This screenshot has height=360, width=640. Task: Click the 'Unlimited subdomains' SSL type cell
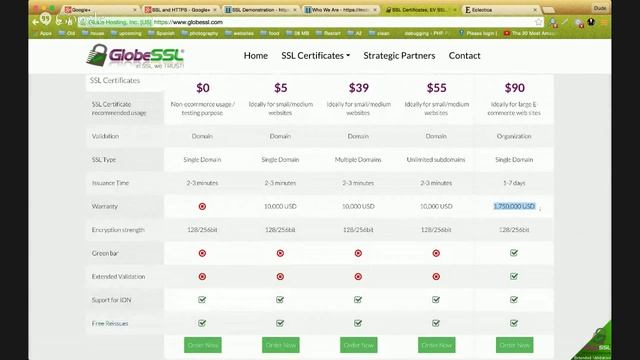436,160
